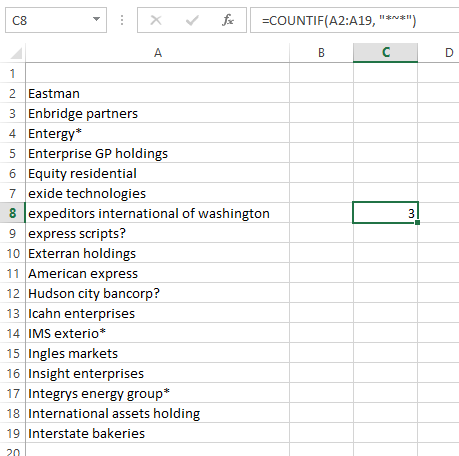This screenshot has width=459, height=456.
Task: Click cell C8 showing result 3
Action: coord(385,213)
